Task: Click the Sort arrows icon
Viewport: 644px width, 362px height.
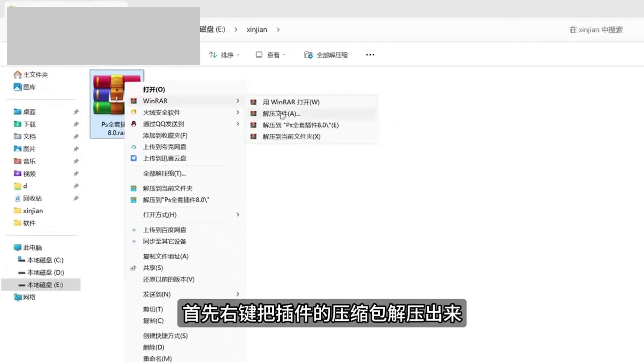Action: tap(213, 55)
